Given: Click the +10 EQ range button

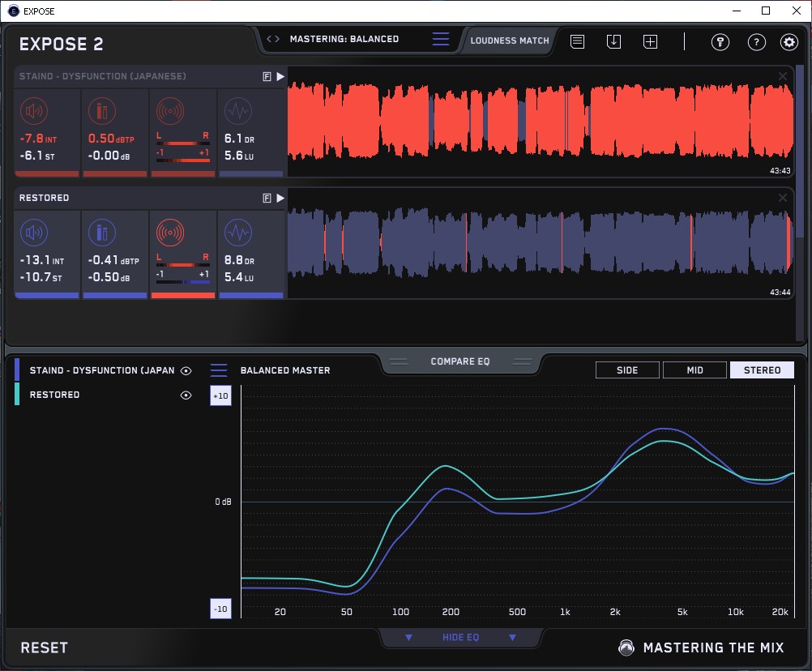Looking at the screenshot, I should click(x=220, y=395).
